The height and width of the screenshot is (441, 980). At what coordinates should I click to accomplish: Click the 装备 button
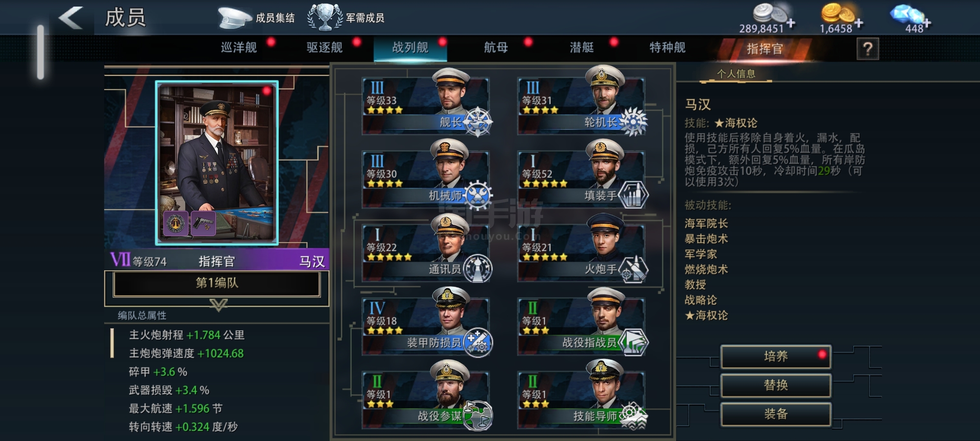[776, 414]
